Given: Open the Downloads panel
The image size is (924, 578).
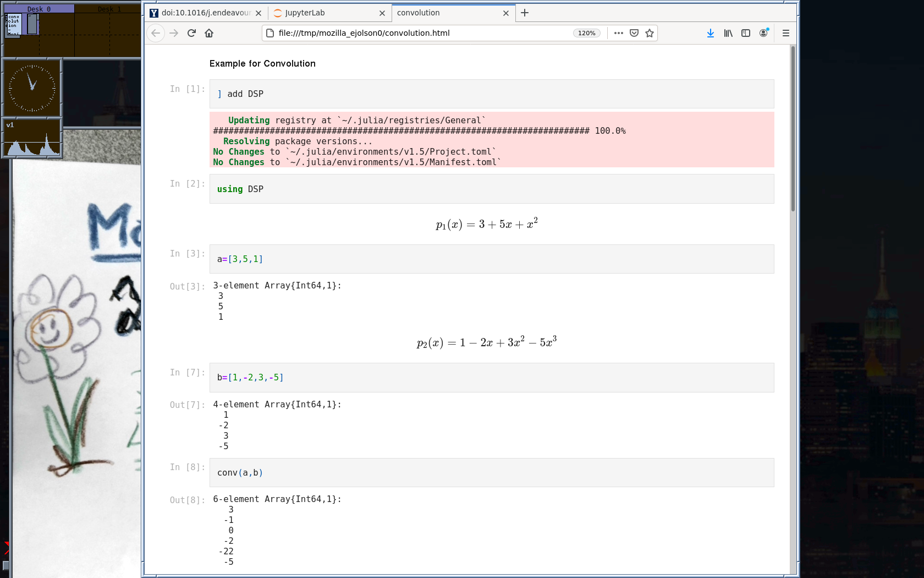Looking at the screenshot, I should [711, 33].
